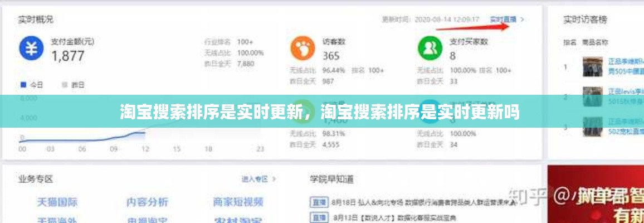Image resolution: width=644 pixels, height=223 pixels.
Task: Toggle the 昨日 gray legend marker
Action: (65, 85)
